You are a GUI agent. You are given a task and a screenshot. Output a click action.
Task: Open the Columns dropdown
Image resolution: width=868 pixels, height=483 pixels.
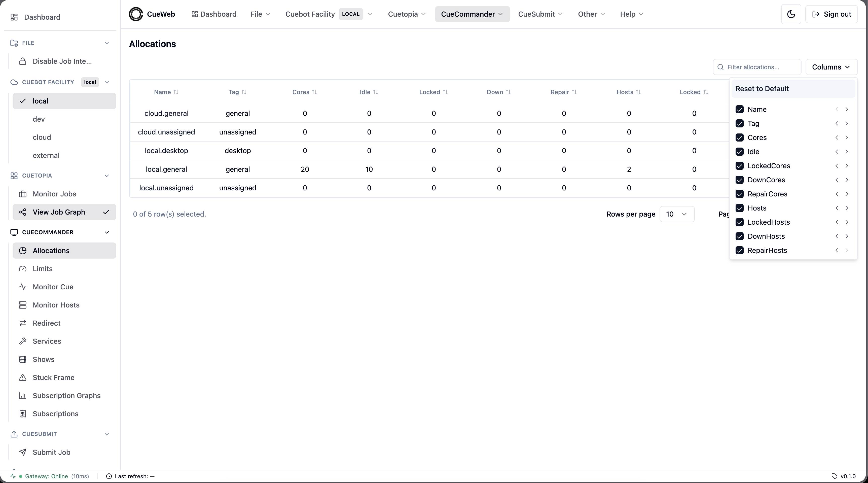coord(831,67)
